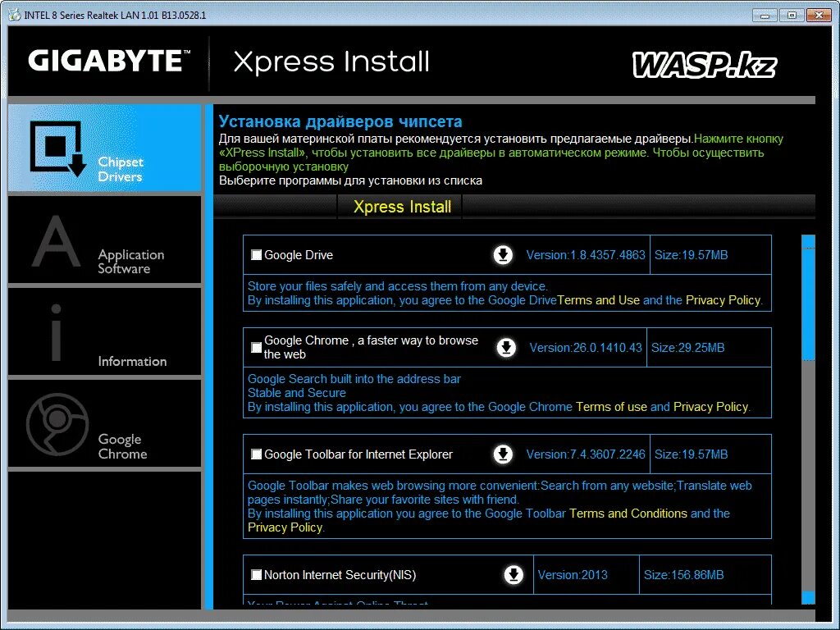Click the Norton Internet Security download icon
The height and width of the screenshot is (630, 840).
(514, 575)
